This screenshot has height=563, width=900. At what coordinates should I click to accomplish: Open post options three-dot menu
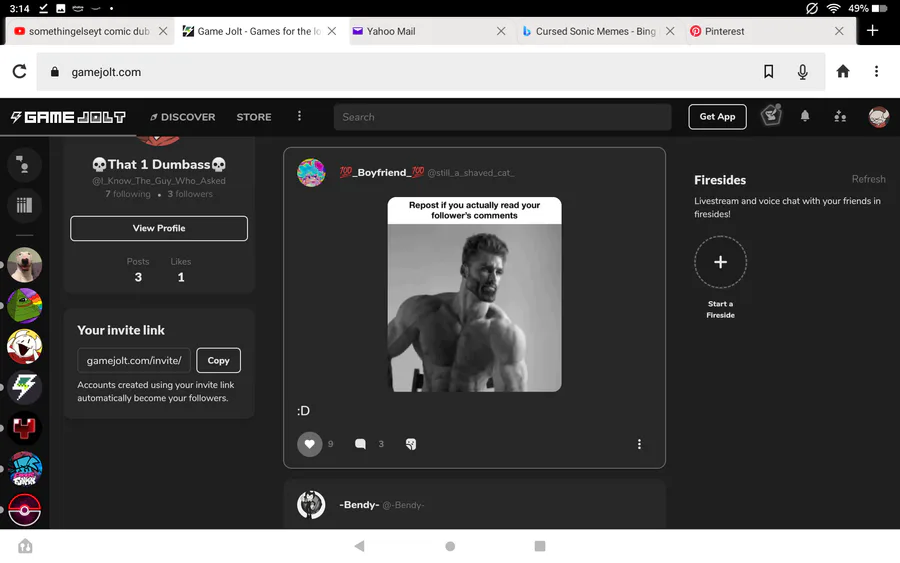[639, 444]
